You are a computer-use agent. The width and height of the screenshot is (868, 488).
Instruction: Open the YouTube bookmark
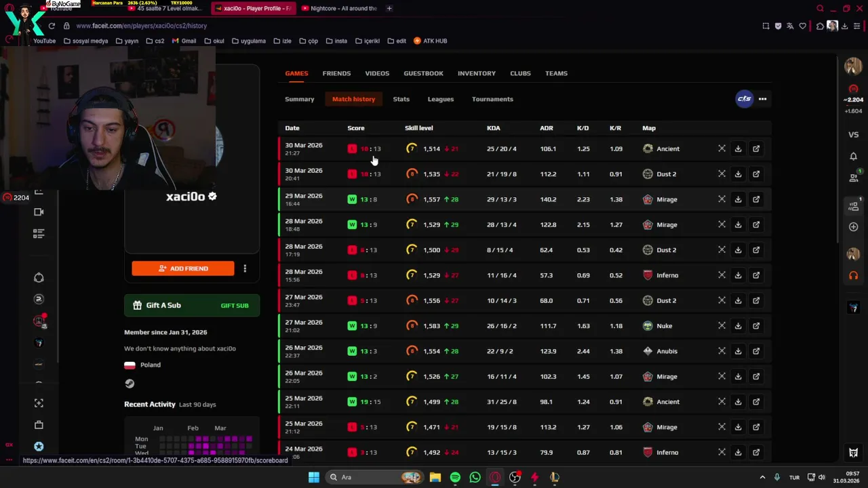pyautogui.click(x=44, y=41)
